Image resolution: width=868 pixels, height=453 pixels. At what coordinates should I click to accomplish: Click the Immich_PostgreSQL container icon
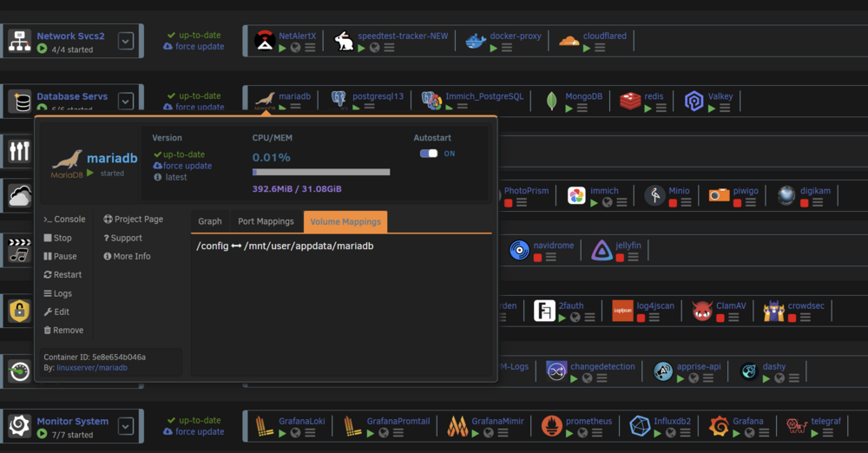point(431,101)
